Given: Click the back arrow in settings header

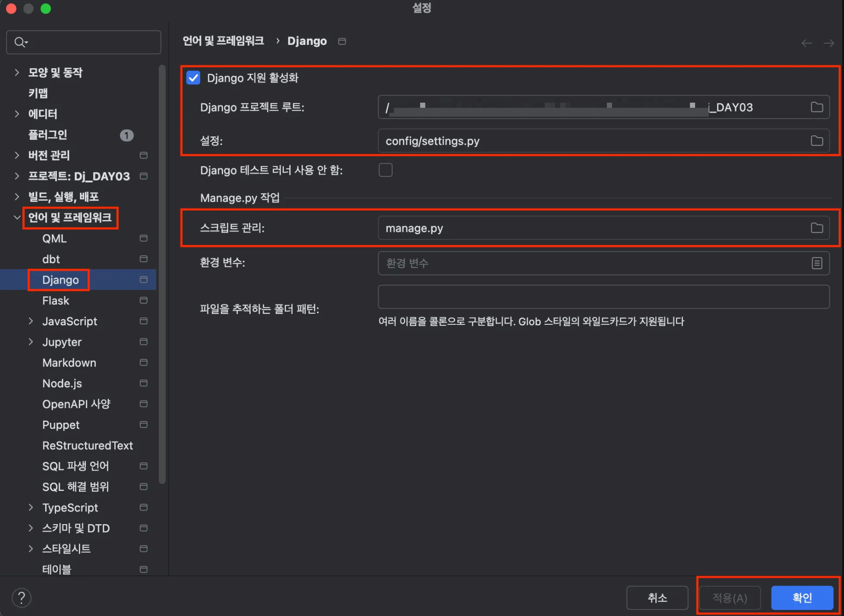Looking at the screenshot, I should 806,43.
